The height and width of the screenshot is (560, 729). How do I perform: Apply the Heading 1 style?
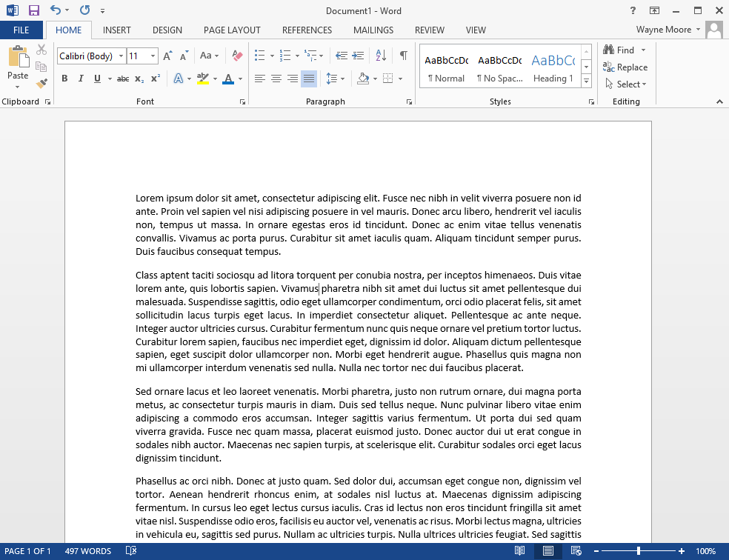[553, 67]
